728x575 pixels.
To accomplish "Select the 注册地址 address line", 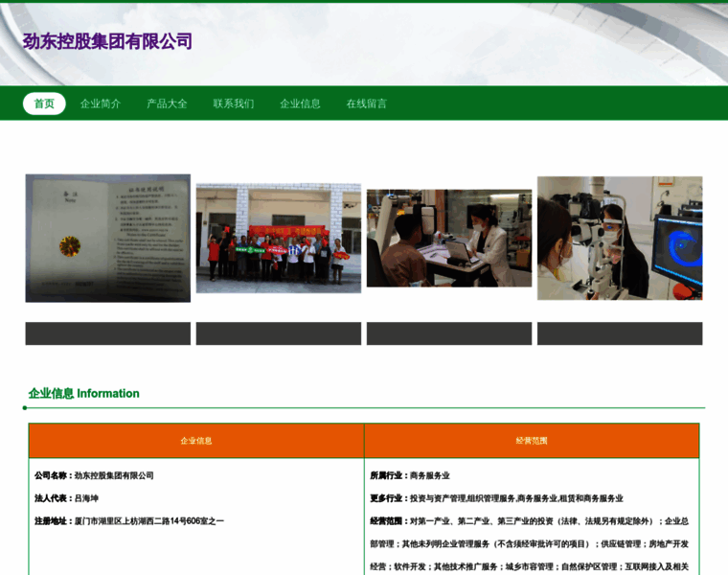I will tap(129, 521).
